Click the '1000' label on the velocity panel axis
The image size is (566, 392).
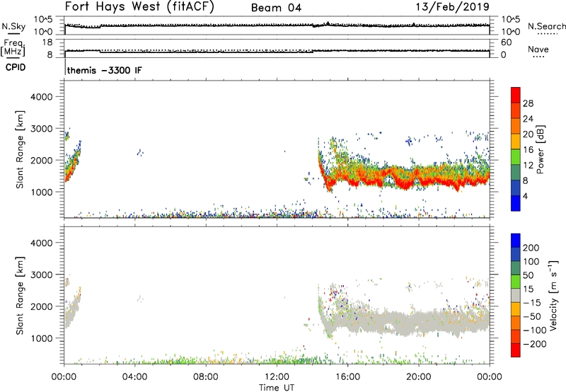tap(41, 338)
